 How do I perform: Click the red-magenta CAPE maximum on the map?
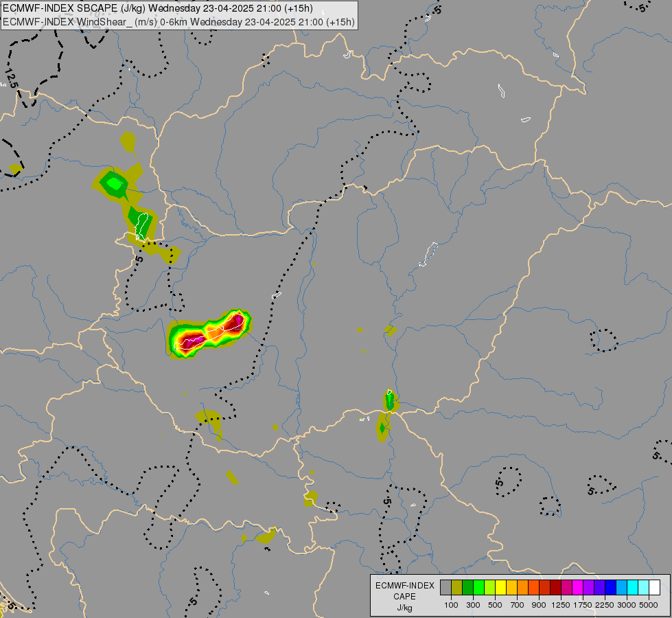tap(209, 333)
